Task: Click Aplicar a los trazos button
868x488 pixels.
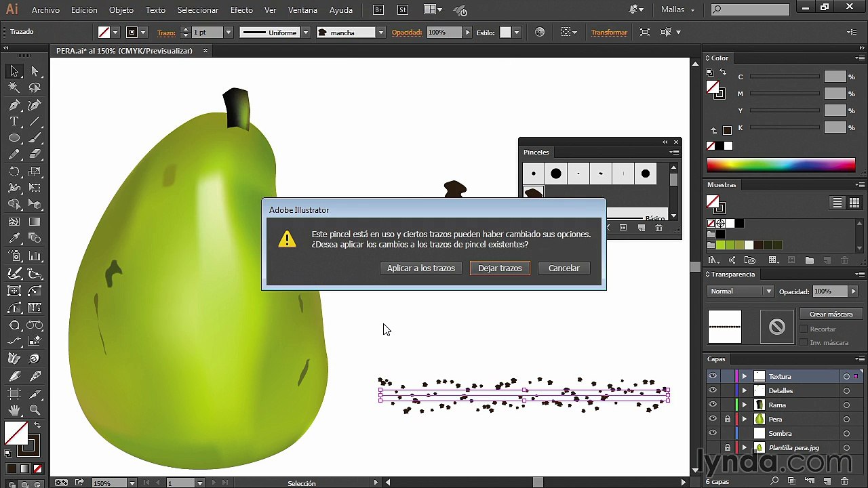Action: tap(421, 268)
